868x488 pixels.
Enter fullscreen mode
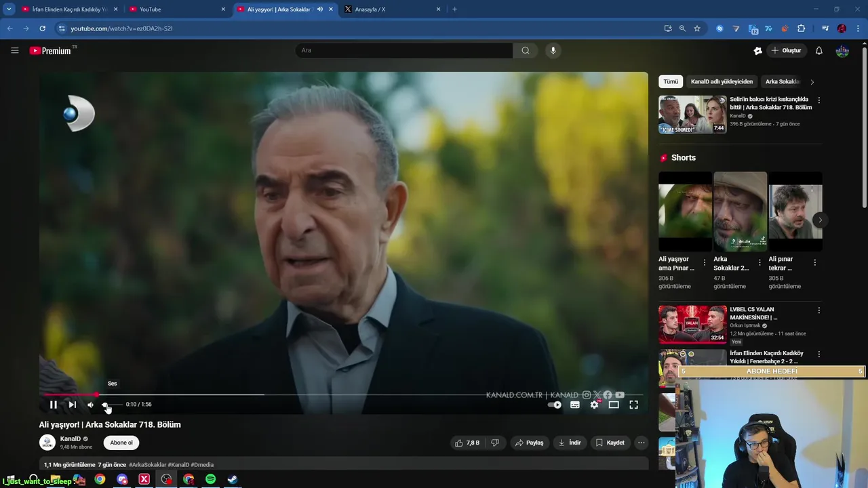coord(633,405)
